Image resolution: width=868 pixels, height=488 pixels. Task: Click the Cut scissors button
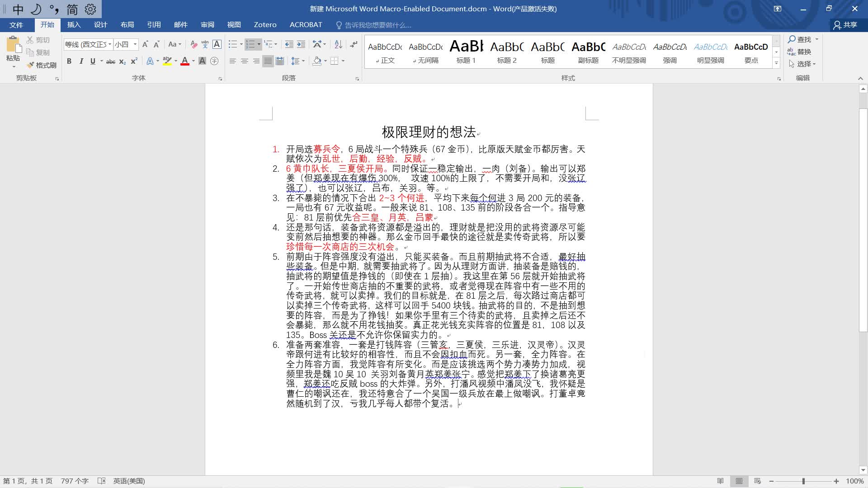(38, 40)
